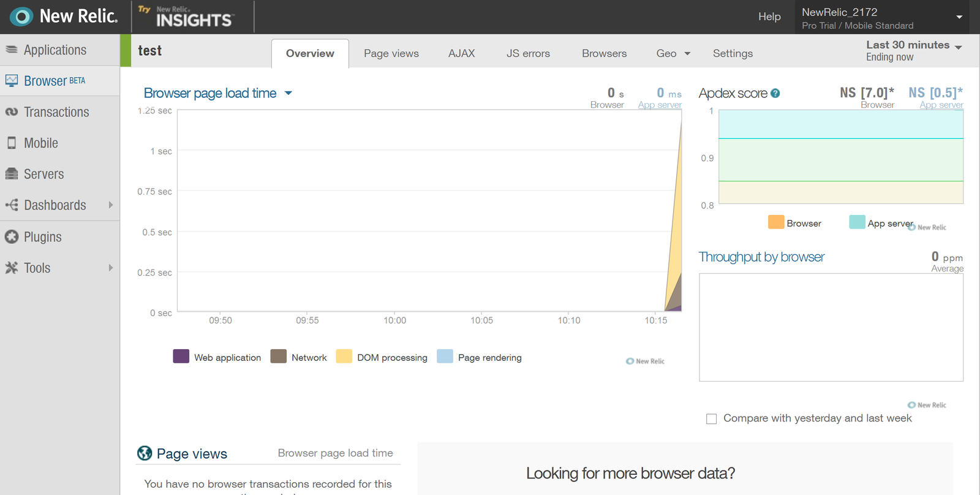Switch to the Page views tab
Image resolution: width=980 pixels, height=495 pixels.
(x=391, y=53)
